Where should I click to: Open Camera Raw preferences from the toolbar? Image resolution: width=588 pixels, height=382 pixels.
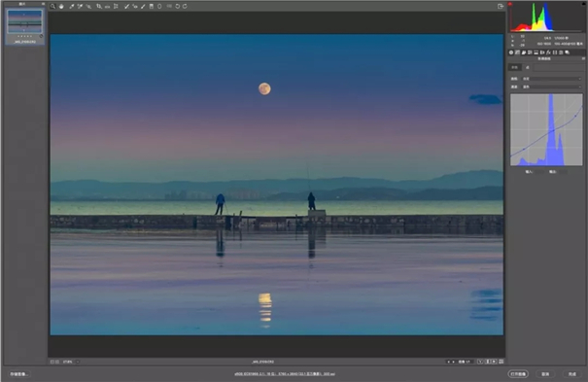169,6
